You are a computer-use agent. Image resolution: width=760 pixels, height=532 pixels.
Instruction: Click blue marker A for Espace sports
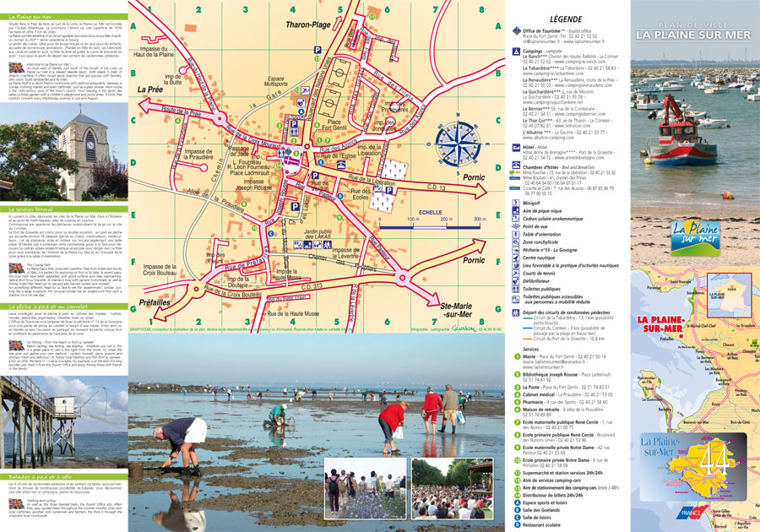517,502
